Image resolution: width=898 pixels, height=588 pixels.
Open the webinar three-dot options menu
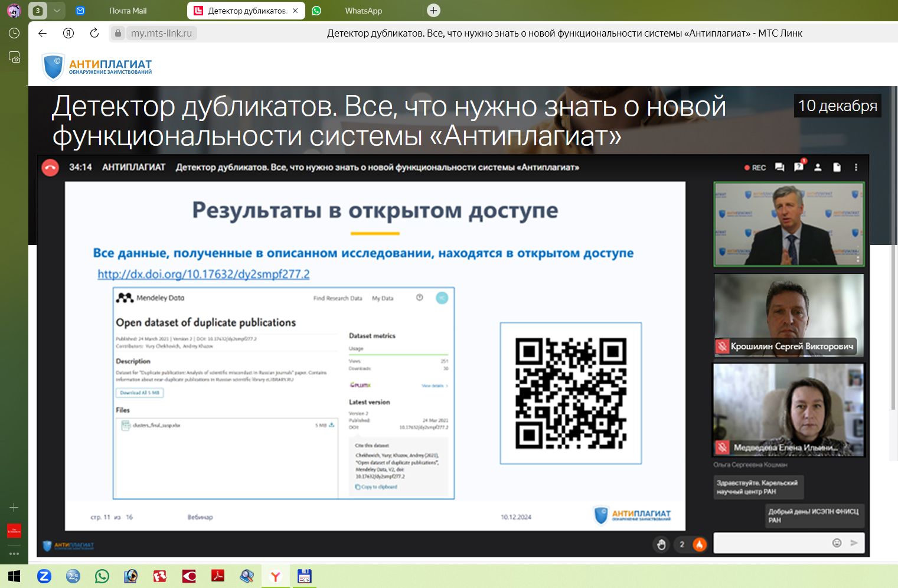tap(856, 168)
